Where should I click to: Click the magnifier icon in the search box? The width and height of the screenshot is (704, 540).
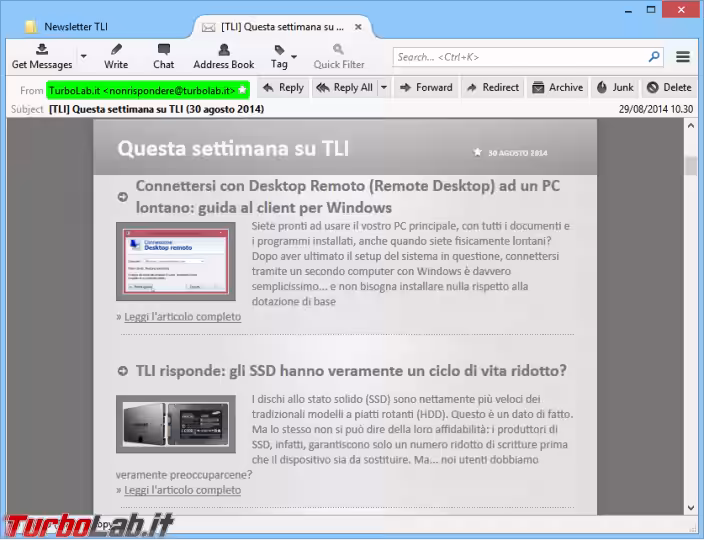[654, 57]
